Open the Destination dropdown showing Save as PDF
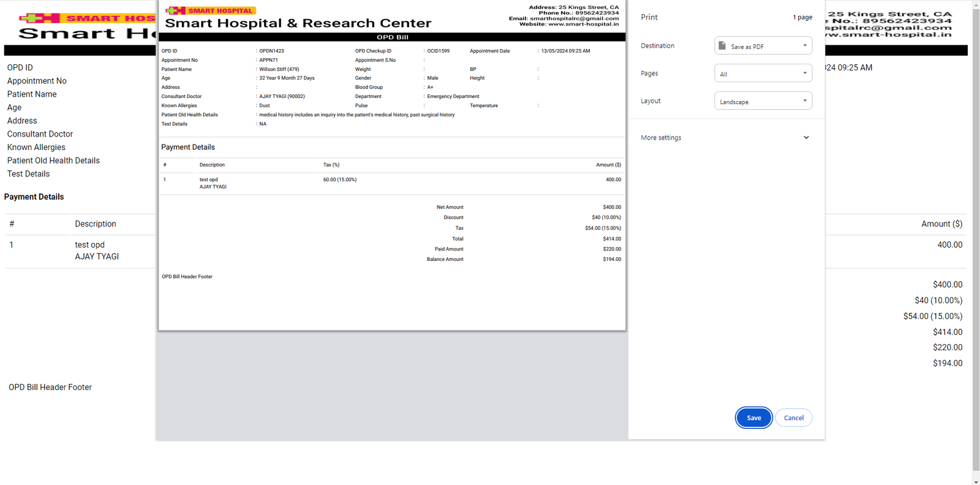Viewport: 980px width, 485px height. point(763,46)
